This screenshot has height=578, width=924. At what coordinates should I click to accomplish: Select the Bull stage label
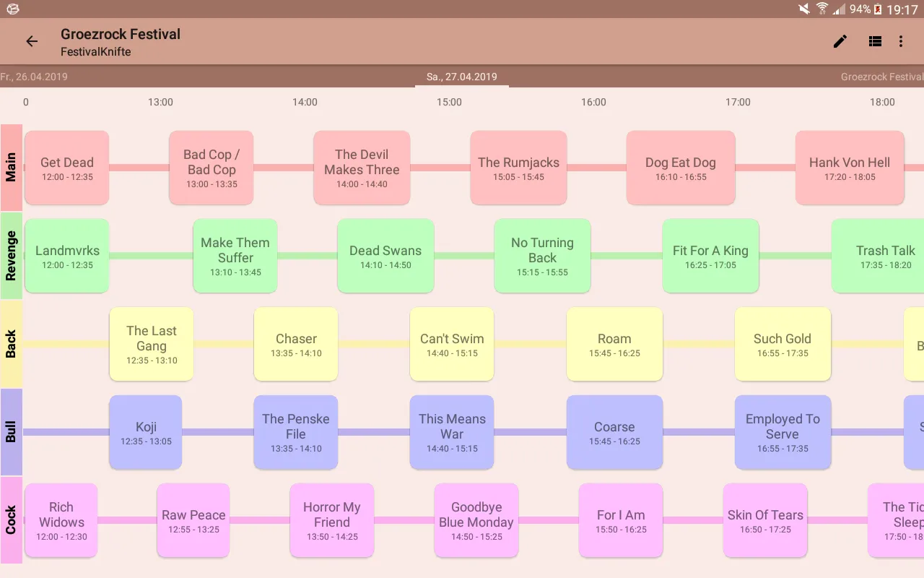[x=11, y=432]
